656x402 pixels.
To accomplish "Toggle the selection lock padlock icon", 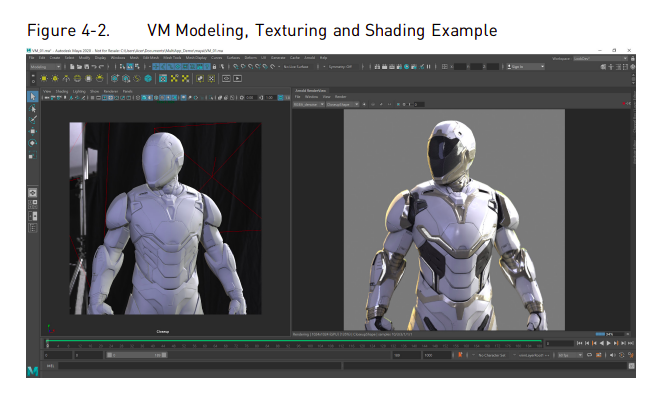I will (214, 67).
